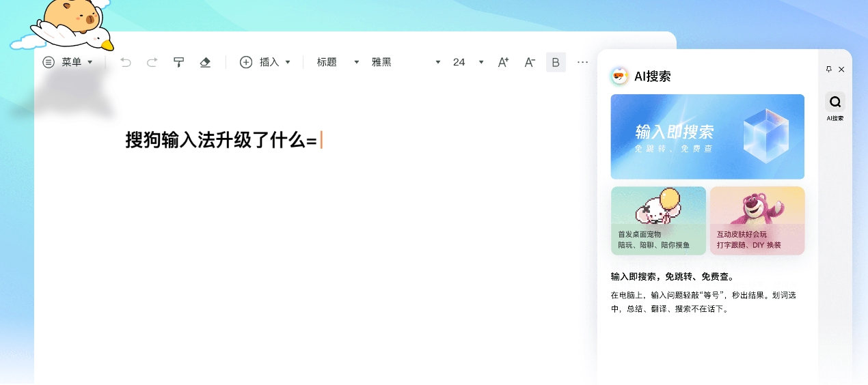Viewport: 868px width, 385px height.
Task: Expand the 插入 dropdown arrow
Action: point(288,62)
